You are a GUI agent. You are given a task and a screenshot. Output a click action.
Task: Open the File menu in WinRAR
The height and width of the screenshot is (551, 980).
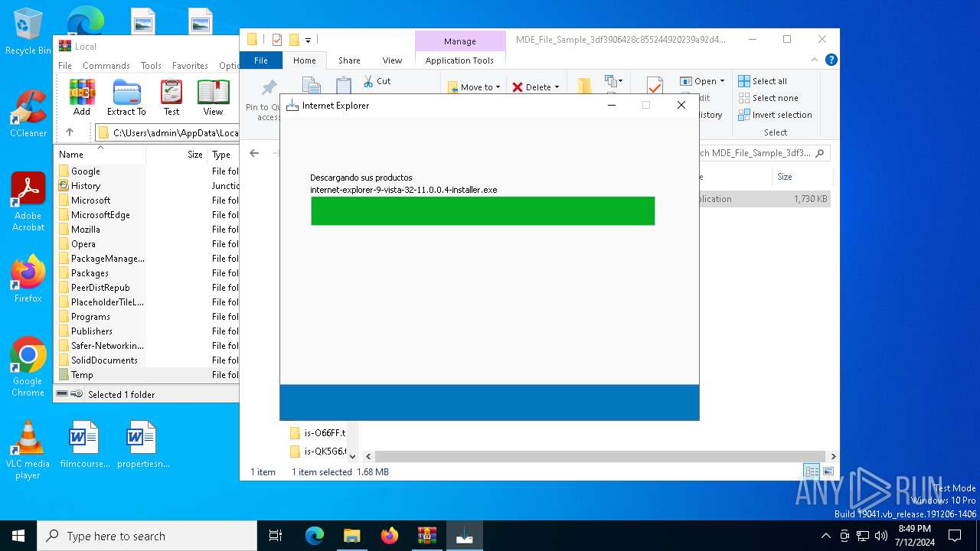[x=65, y=66]
